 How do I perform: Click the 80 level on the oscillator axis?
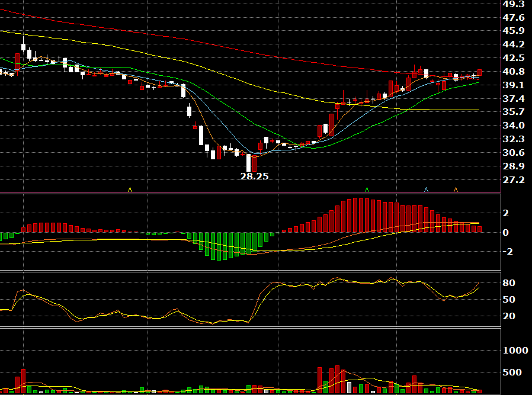(509, 282)
